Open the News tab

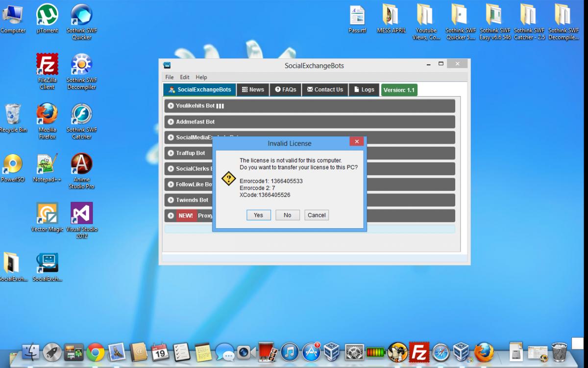coord(253,90)
